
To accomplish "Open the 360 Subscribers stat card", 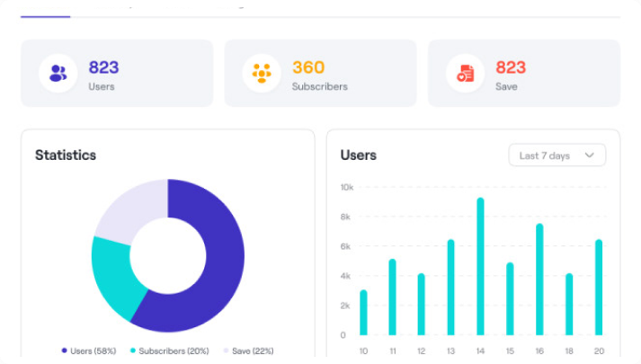I will [320, 74].
